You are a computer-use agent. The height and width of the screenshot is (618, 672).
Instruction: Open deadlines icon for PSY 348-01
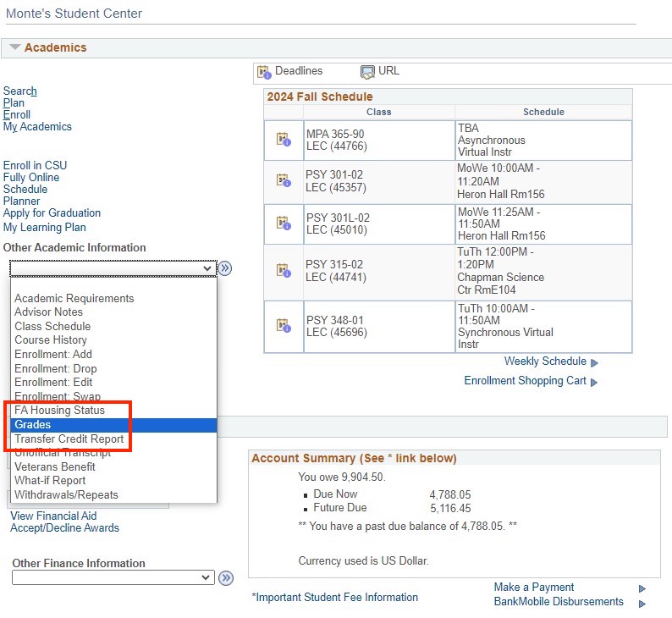click(284, 325)
